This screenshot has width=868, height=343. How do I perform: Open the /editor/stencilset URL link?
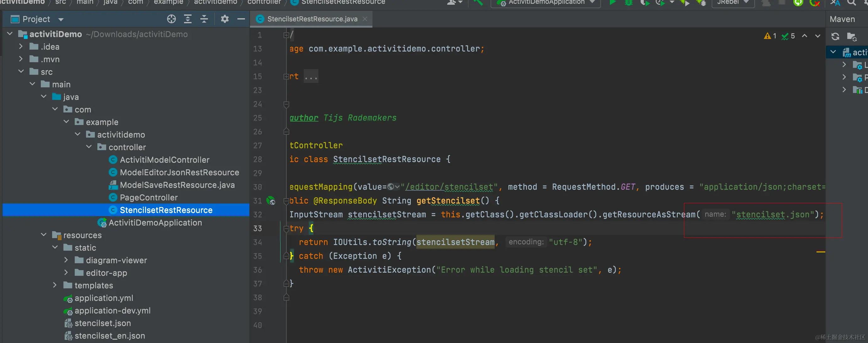[449, 187]
